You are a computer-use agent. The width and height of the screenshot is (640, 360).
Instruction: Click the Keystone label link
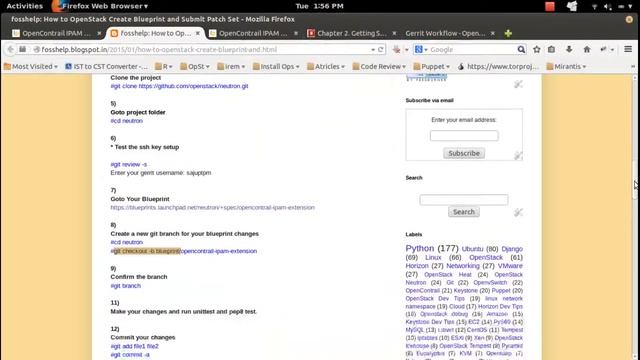point(466,291)
